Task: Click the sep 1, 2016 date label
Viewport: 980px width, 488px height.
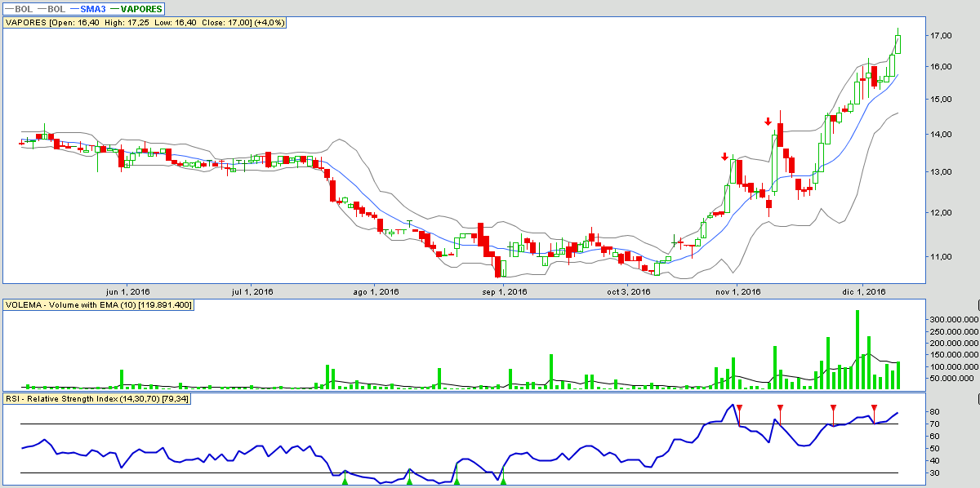Action: tap(505, 291)
